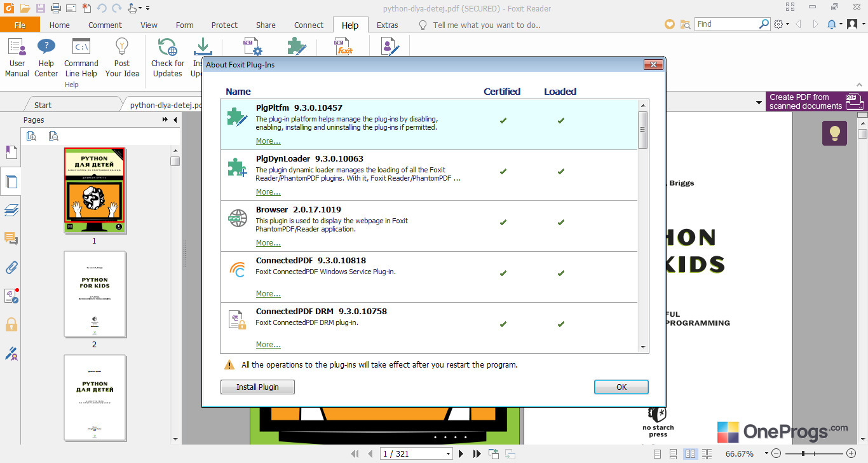
Task: Open Command Line Help
Action: click(x=81, y=57)
